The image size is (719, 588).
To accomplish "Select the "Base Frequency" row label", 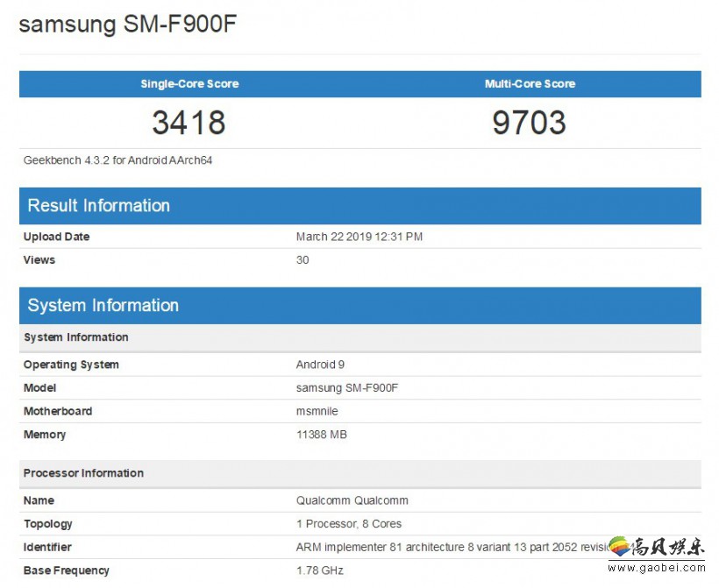I will (x=67, y=570).
